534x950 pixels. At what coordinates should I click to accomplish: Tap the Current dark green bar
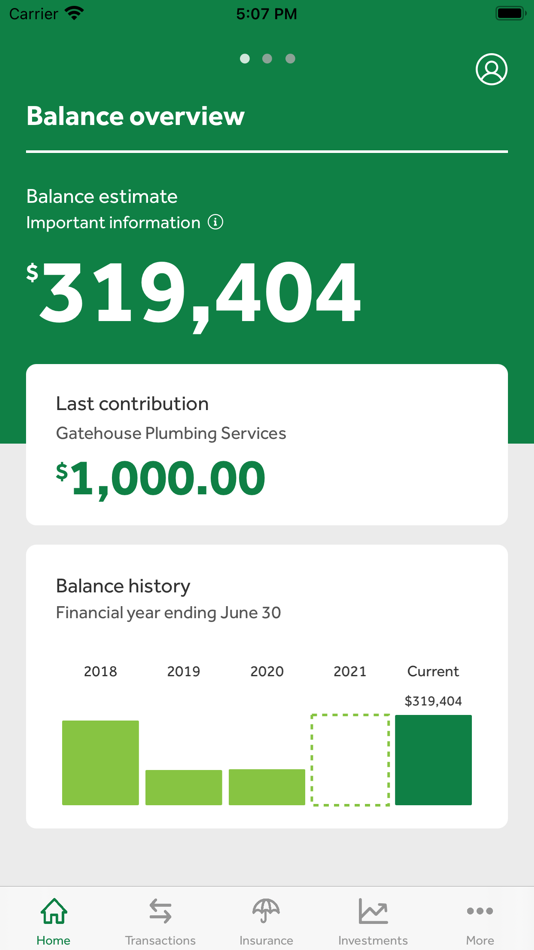(x=433, y=760)
